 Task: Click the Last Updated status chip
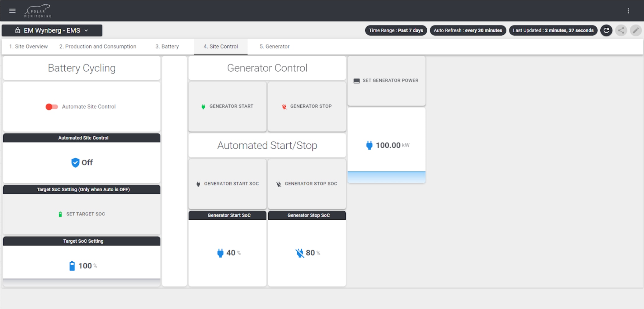coord(553,30)
